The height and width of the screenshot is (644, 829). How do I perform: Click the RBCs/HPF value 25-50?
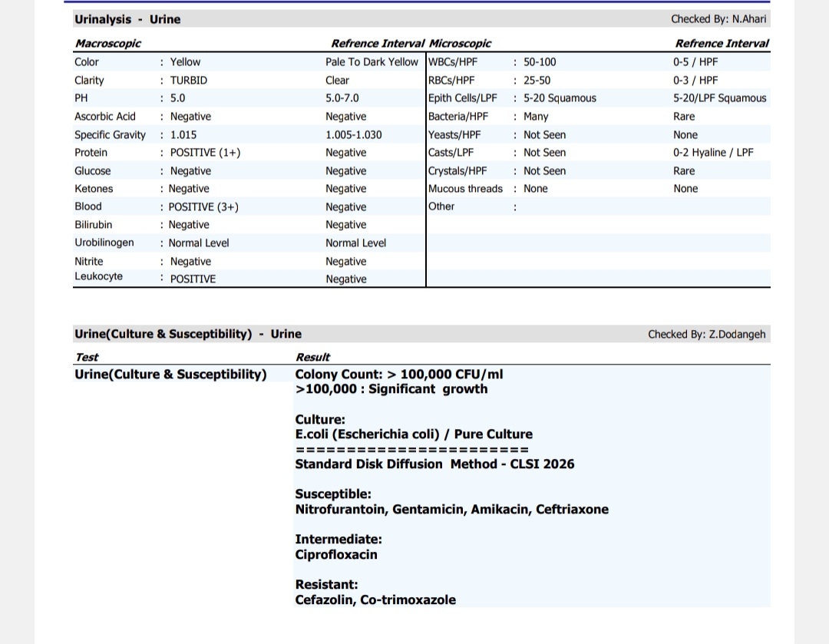click(537, 81)
